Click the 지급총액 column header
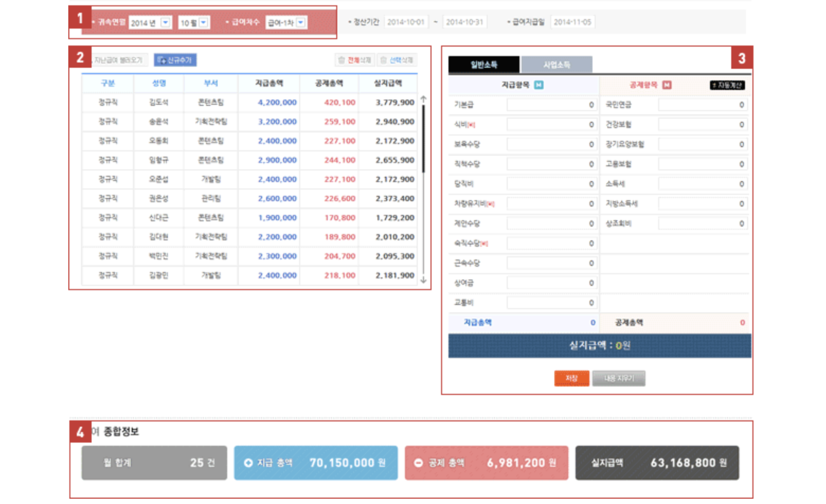Viewport: 826px width, 504px height. coord(269,83)
